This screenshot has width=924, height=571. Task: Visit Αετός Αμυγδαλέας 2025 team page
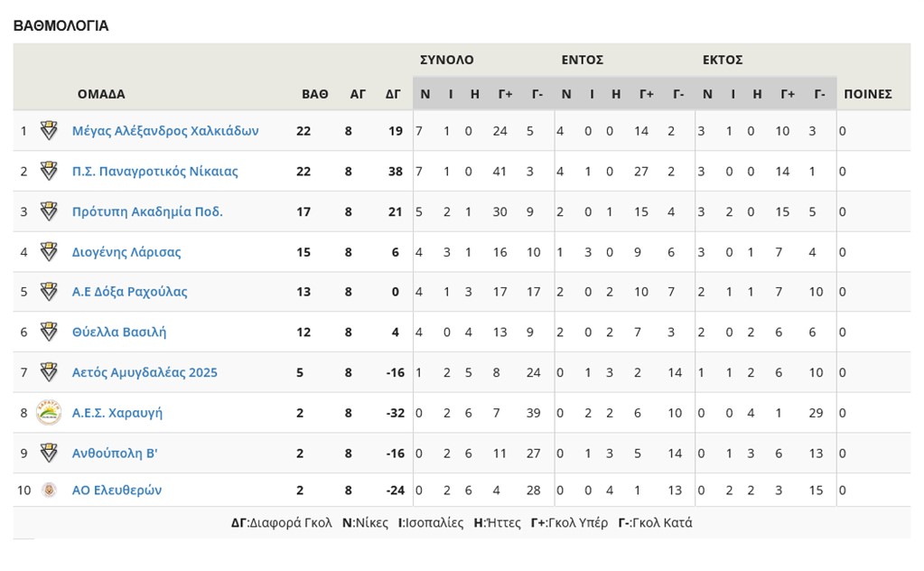click(x=145, y=372)
